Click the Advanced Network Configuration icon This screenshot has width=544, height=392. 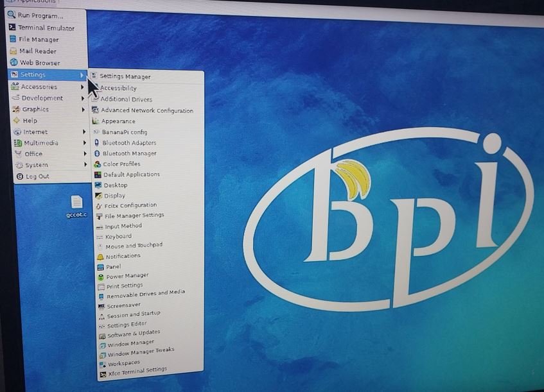pos(96,110)
